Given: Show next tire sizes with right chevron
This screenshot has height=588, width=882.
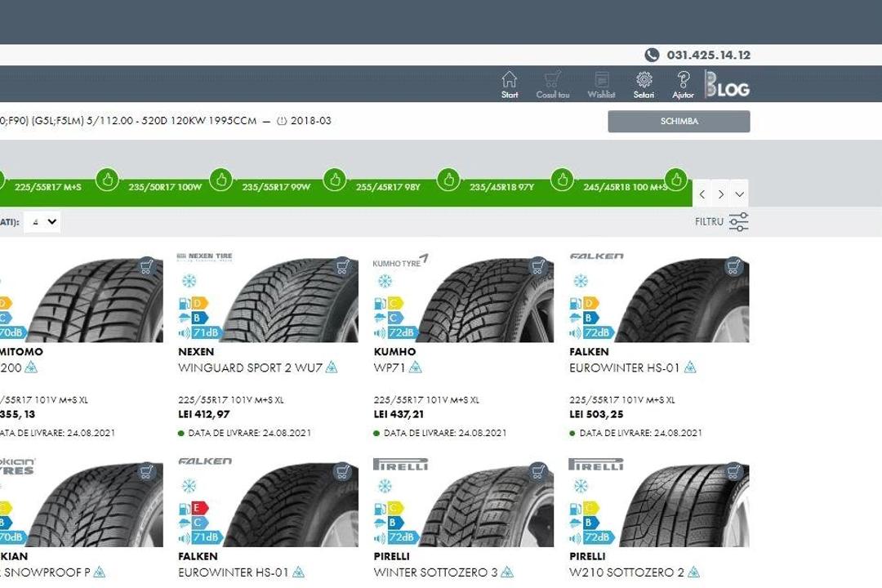Looking at the screenshot, I should pyautogui.click(x=721, y=194).
